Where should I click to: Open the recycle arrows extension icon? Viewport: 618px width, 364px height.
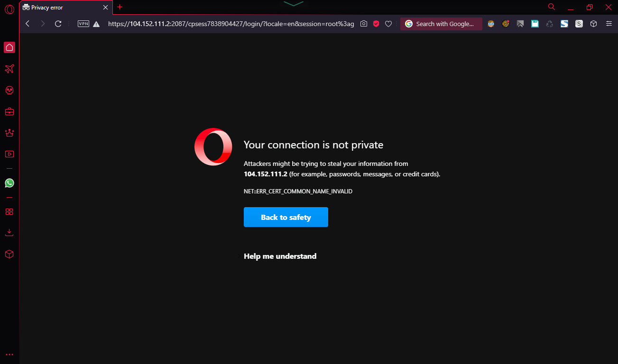(x=550, y=24)
